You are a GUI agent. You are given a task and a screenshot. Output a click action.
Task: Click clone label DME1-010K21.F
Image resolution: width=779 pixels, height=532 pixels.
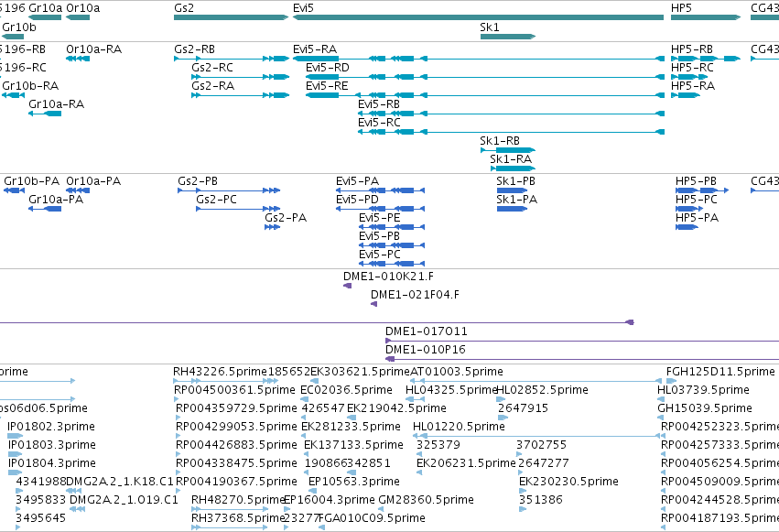point(388,277)
